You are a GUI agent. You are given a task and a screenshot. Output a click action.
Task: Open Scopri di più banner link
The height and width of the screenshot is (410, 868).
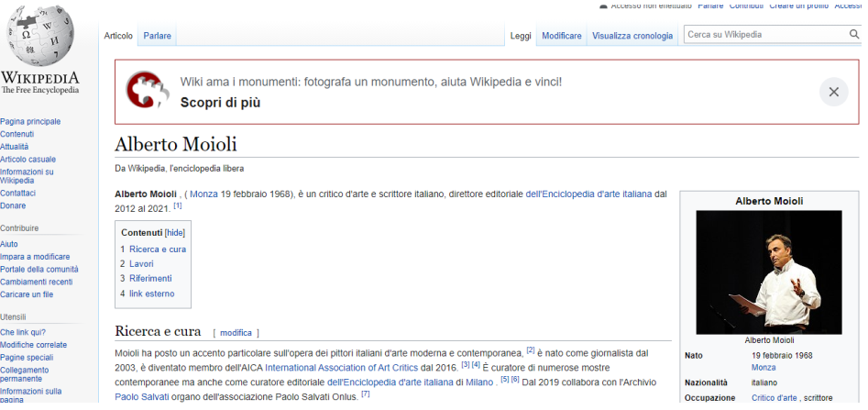[x=220, y=103]
